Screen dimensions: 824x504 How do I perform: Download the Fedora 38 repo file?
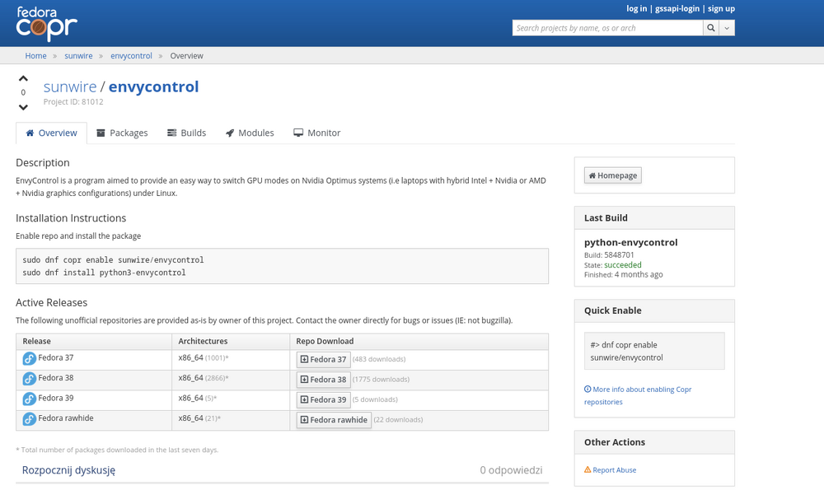pos(323,380)
